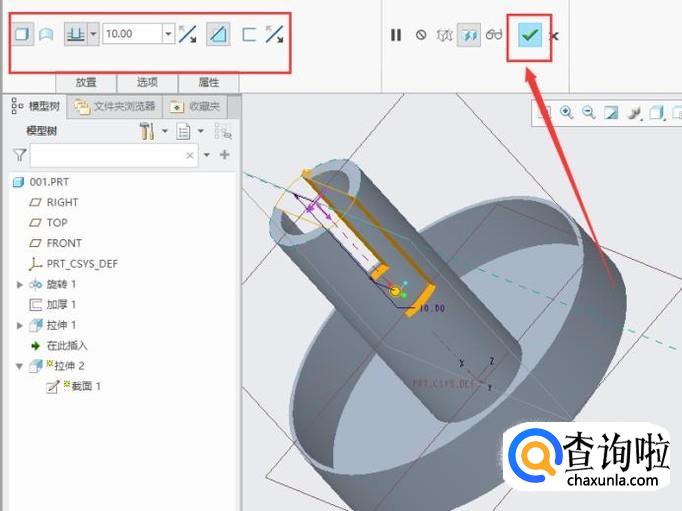This screenshot has height=511, width=682.
Task: Select the 在此插入 insert-here marker
Action: click(x=67, y=346)
